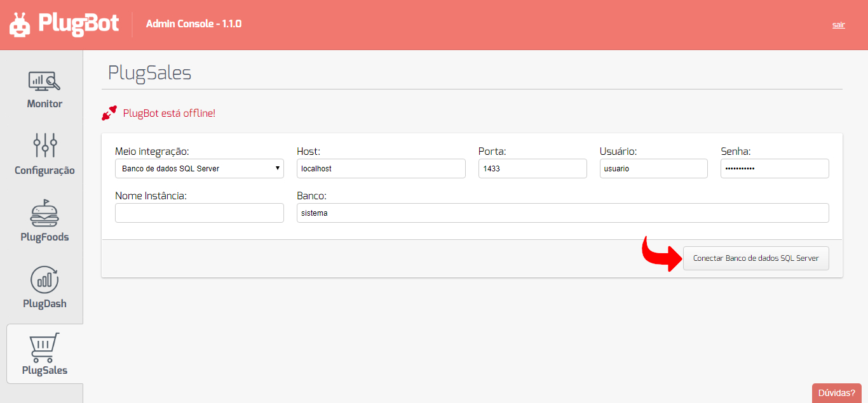Click the sair logout link

click(839, 25)
